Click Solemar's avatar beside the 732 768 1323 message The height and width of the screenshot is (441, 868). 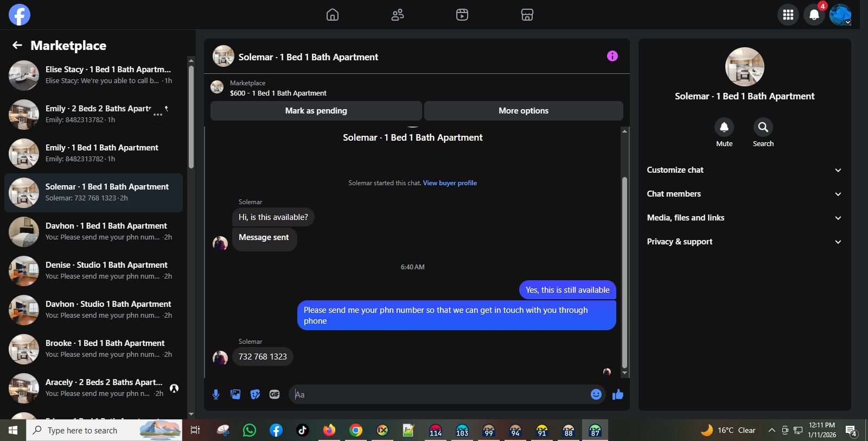coord(220,358)
